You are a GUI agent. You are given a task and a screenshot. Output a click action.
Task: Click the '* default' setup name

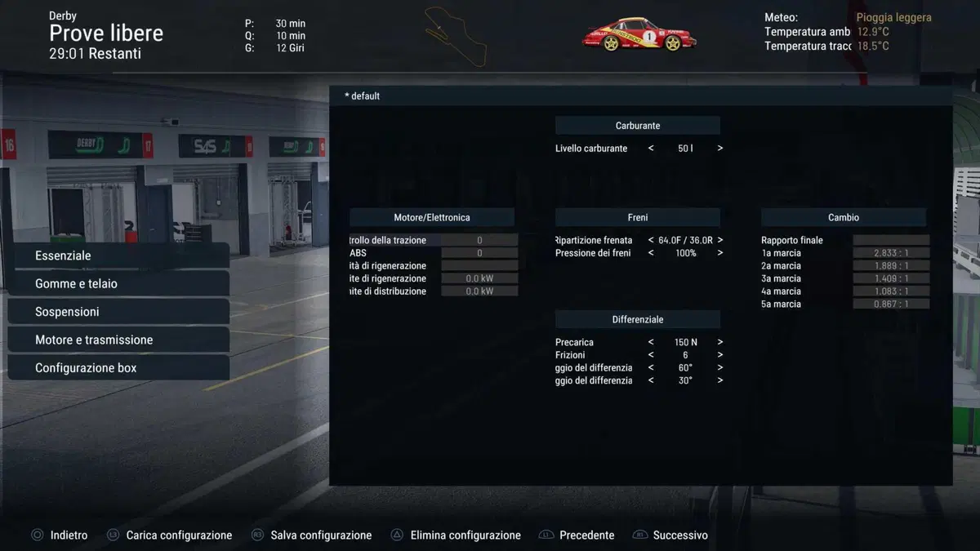(362, 96)
